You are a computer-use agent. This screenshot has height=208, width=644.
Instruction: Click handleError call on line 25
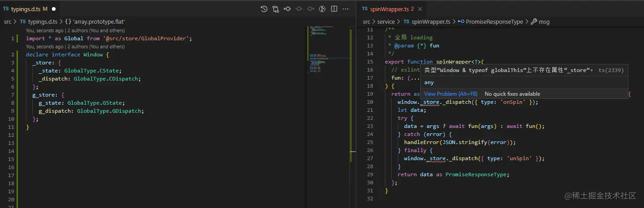click(422, 142)
